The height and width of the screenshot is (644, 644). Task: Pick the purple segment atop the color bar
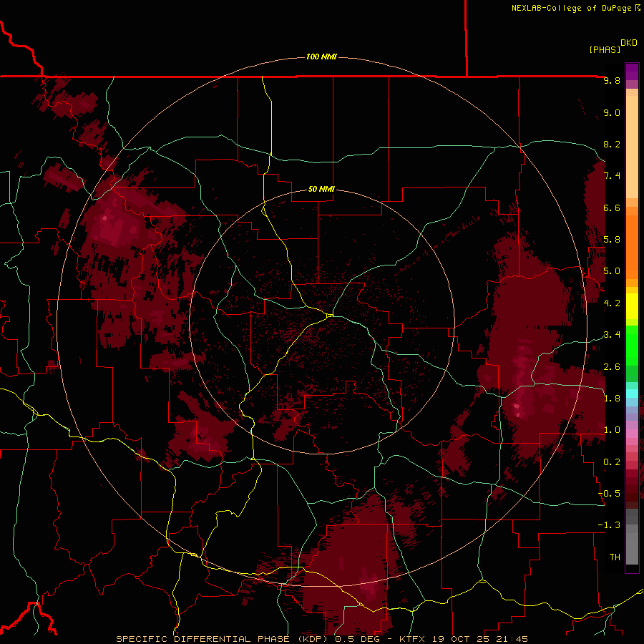632,72
